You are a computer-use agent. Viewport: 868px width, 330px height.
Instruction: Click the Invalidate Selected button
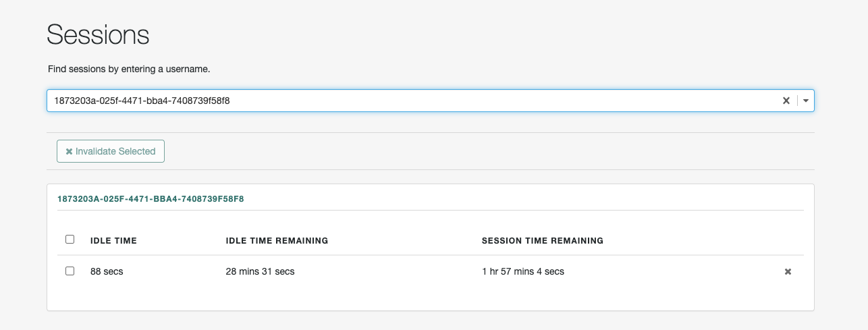click(x=111, y=151)
